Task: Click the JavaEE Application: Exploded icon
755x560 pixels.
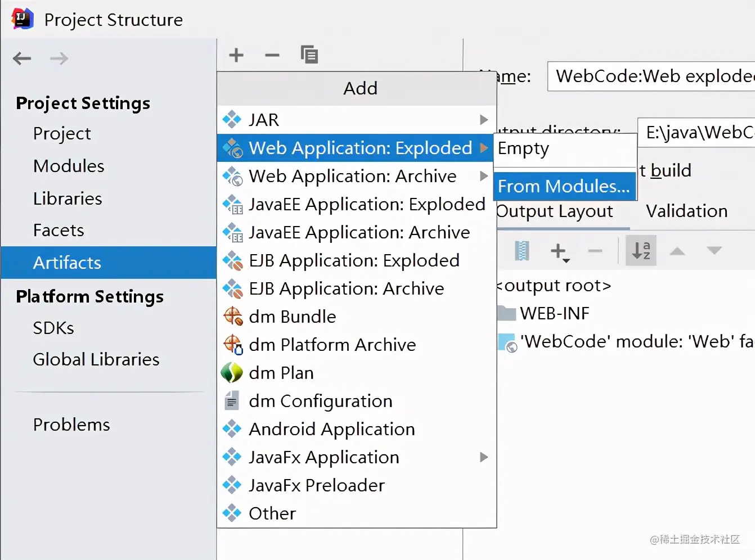Action: pos(233,204)
